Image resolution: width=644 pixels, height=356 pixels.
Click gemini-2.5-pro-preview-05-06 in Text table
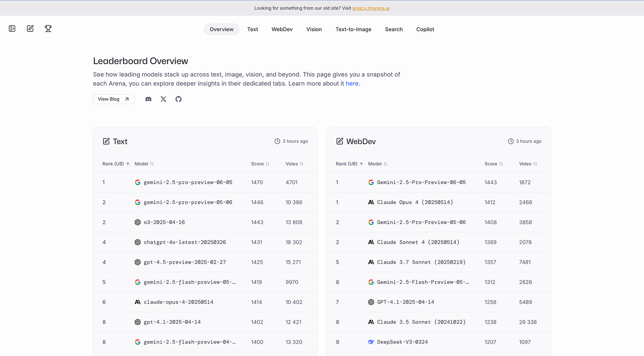(188, 202)
